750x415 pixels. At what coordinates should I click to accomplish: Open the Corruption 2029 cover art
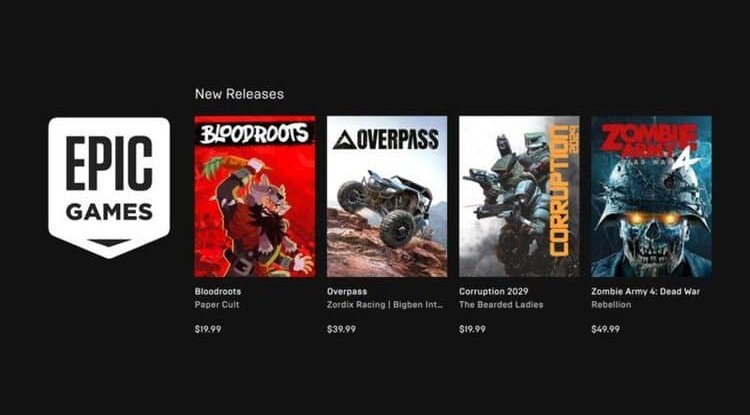519,196
